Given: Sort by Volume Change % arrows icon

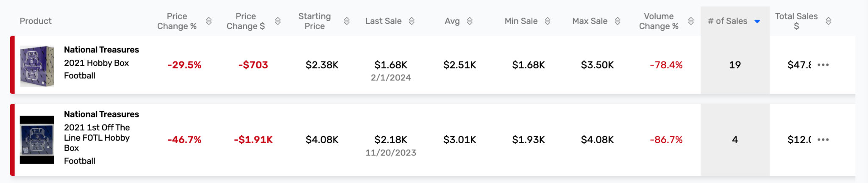Looking at the screenshot, I should tap(691, 21).
